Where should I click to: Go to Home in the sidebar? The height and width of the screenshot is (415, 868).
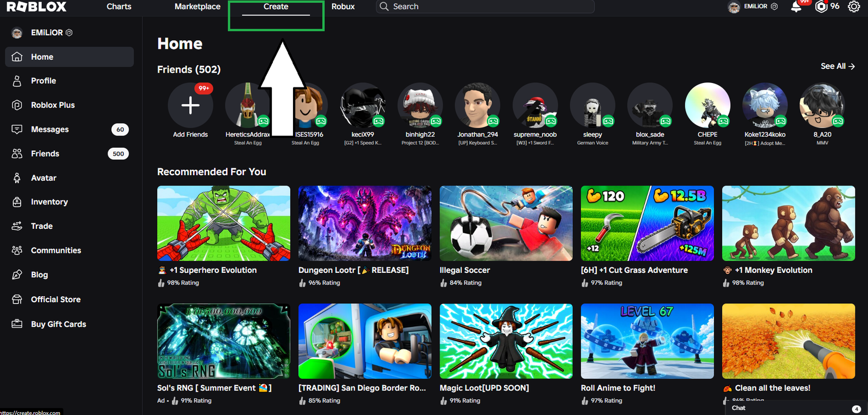click(x=69, y=57)
